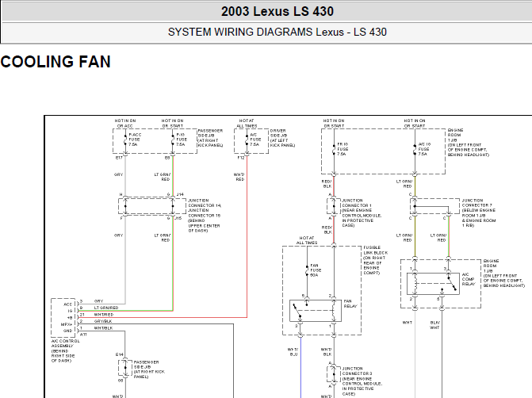Click the "FAN RELAY" label
This screenshot has height=398, width=532.
[350, 304]
